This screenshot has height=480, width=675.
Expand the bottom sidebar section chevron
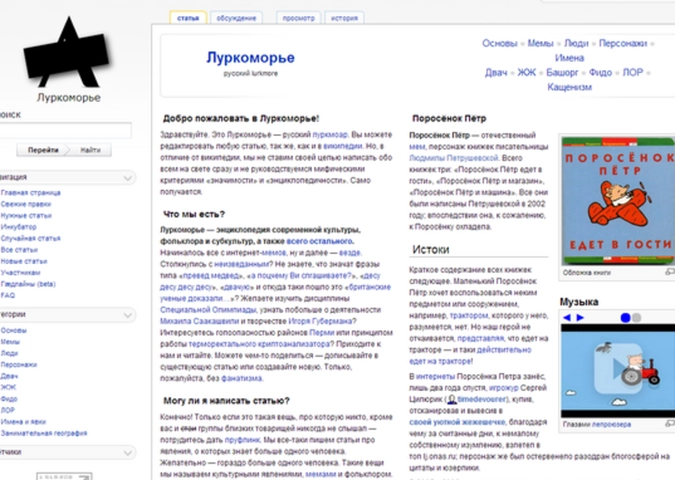coord(129,452)
